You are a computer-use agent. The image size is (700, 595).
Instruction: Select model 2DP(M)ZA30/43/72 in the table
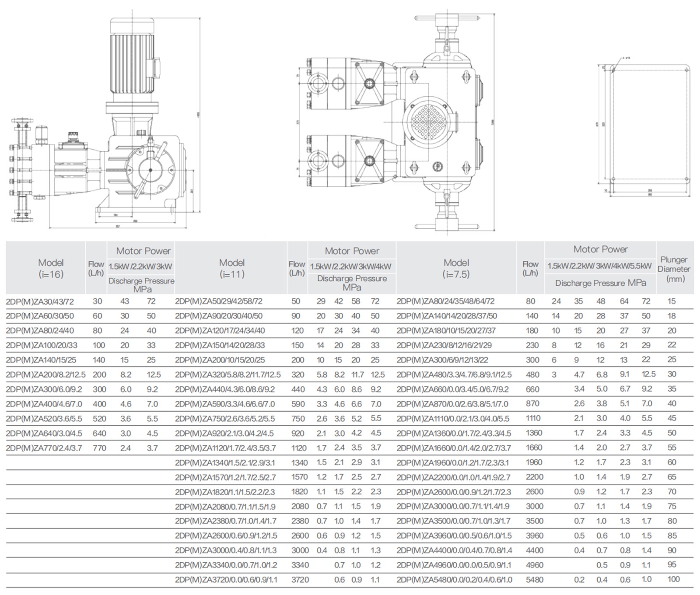click(x=40, y=301)
